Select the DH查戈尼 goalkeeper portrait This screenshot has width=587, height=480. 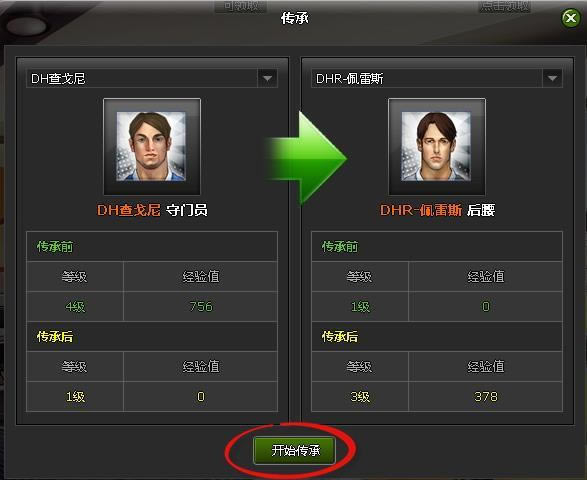click(x=152, y=146)
